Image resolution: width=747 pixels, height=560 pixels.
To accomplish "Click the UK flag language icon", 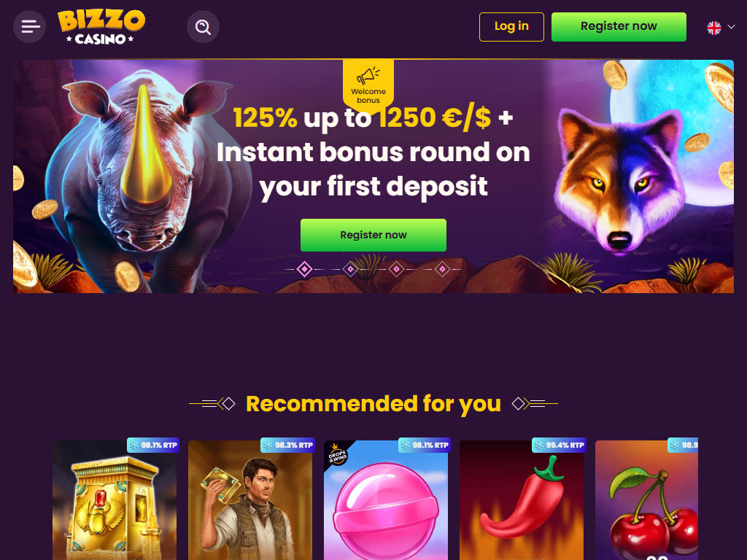I will click(x=713, y=28).
